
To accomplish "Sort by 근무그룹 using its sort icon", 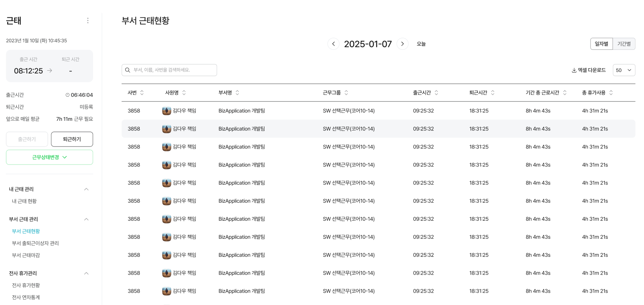I will coord(346,93).
